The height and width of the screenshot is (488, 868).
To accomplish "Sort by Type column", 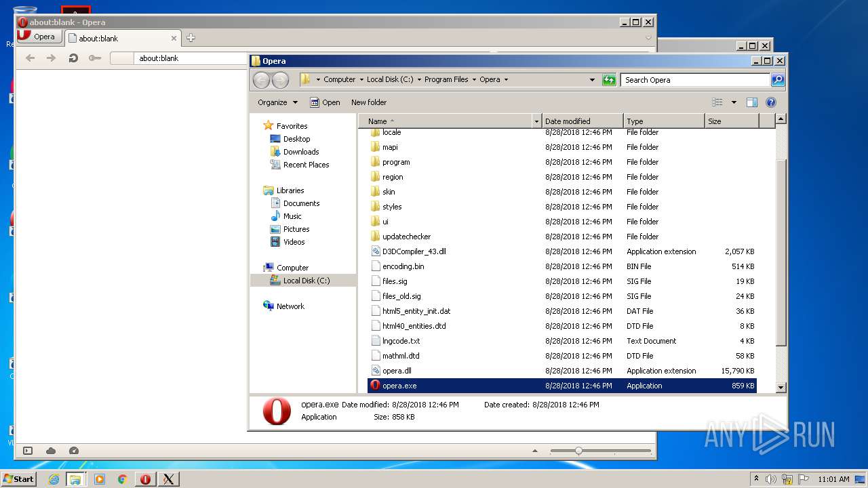I will tap(664, 121).
